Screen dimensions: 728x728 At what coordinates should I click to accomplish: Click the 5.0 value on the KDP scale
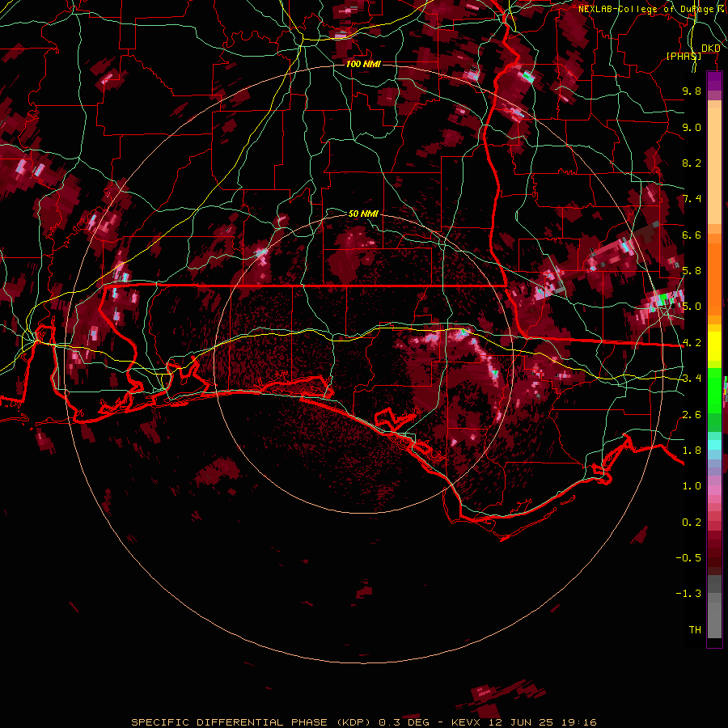692,307
